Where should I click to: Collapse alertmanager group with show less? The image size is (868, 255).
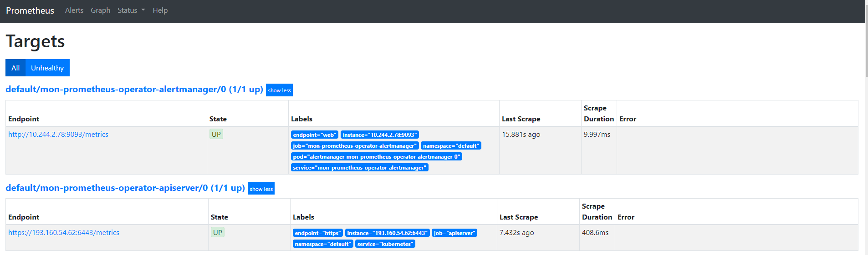(x=279, y=90)
